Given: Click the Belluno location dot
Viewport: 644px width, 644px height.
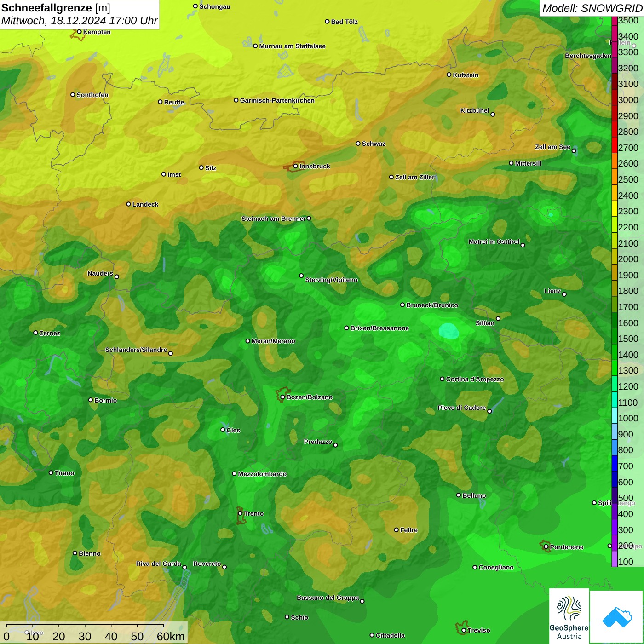Looking at the screenshot, I should pyautogui.click(x=458, y=495).
